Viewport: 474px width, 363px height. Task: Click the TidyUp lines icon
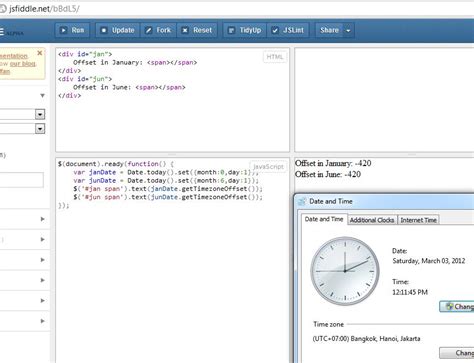[231, 30]
